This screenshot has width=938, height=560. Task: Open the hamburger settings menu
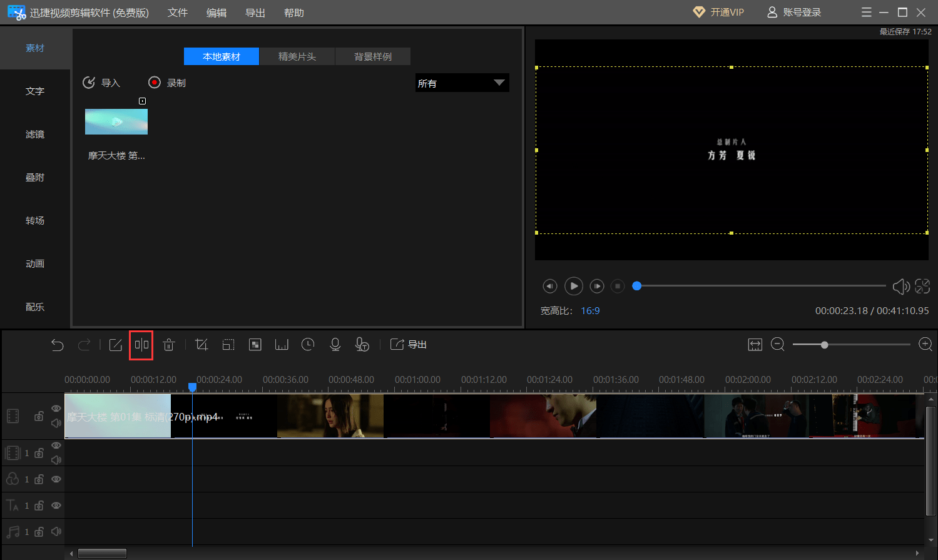click(866, 13)
